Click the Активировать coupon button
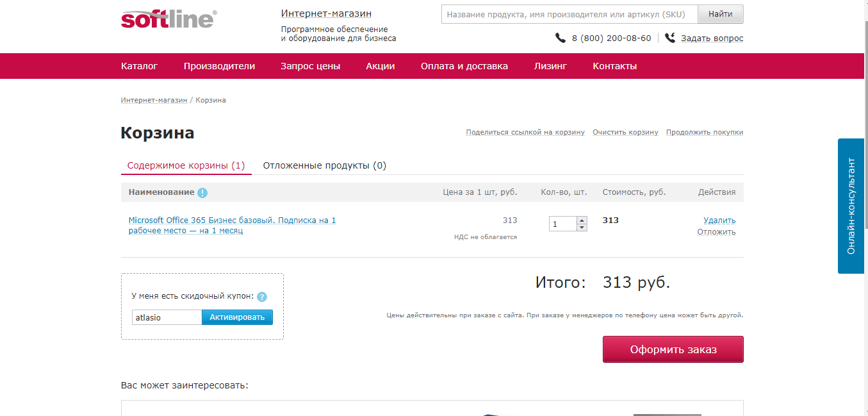This screenshot has height=416, width=868. click(237, 317)
